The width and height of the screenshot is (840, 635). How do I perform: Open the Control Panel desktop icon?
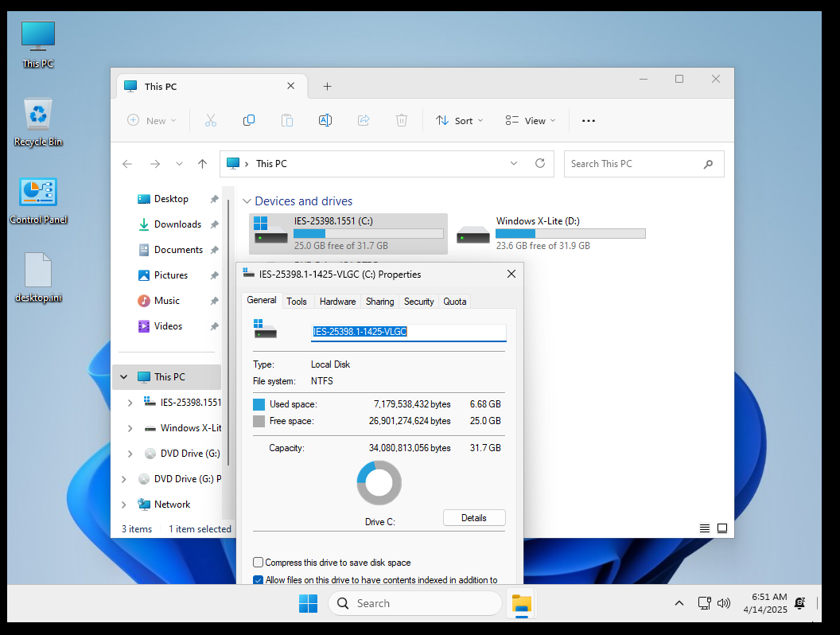(x=38, y=200)
